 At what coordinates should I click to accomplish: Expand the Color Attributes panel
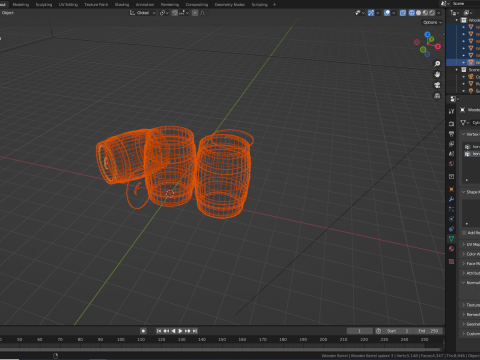463,254
